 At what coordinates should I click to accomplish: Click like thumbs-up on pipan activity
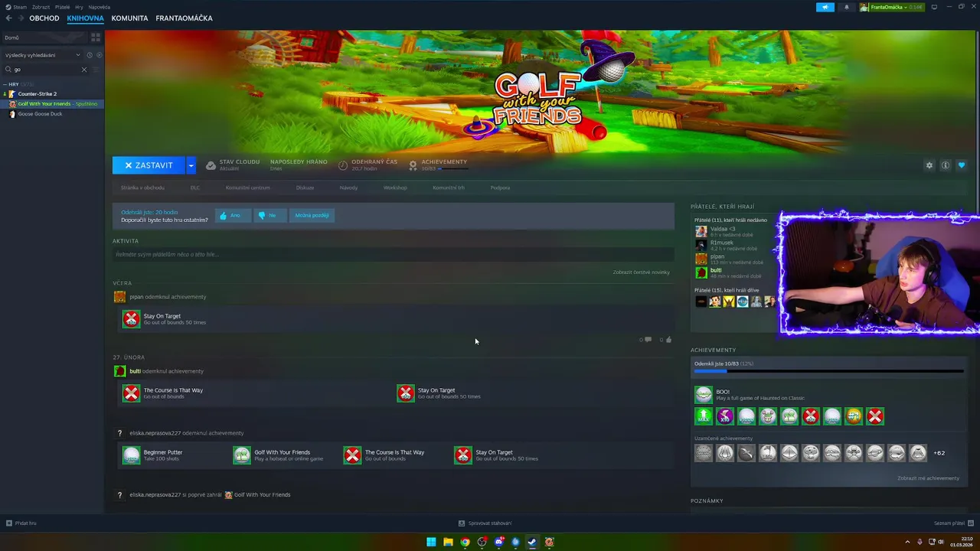[x=668, y=339]
